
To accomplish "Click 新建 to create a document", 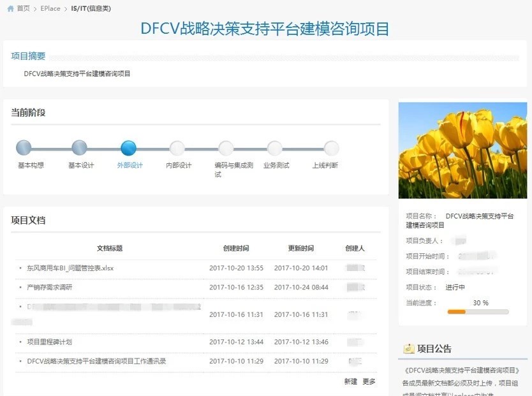I will 350,381.
